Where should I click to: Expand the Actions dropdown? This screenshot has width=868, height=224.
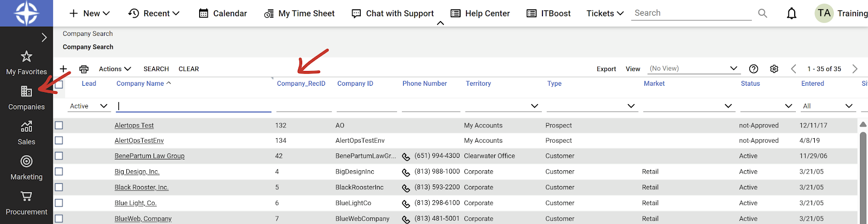(x=115, y=69)
